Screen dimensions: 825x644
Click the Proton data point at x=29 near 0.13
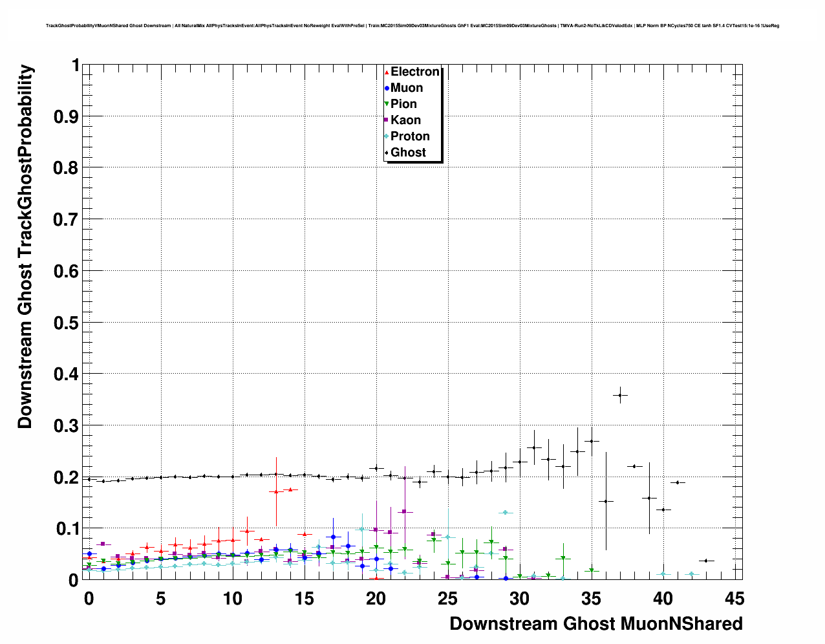pos(505,513)
